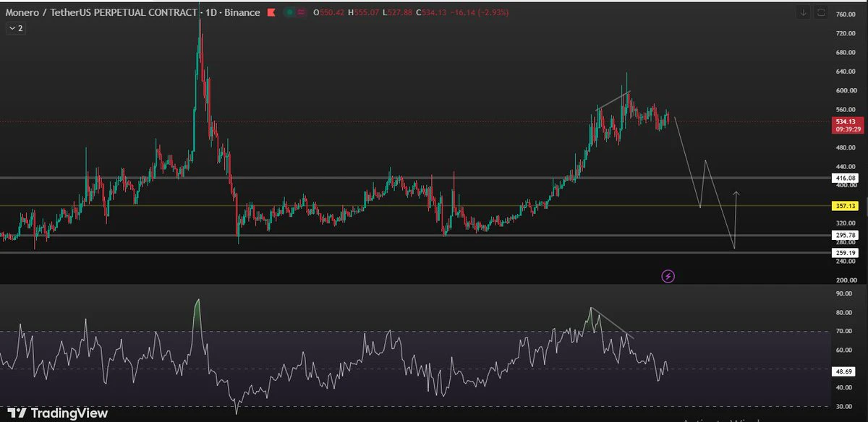Click the open price value 550.42
868x422 pixels.
click(x=332, y=13)
